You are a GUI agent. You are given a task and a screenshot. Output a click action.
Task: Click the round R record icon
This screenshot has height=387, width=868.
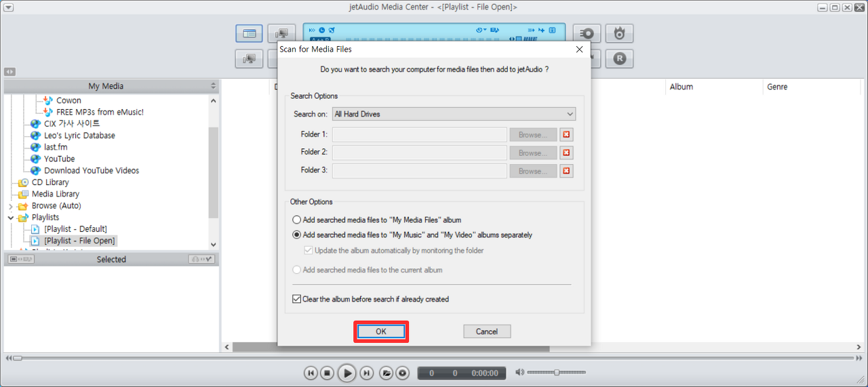(x=619, y=59)
